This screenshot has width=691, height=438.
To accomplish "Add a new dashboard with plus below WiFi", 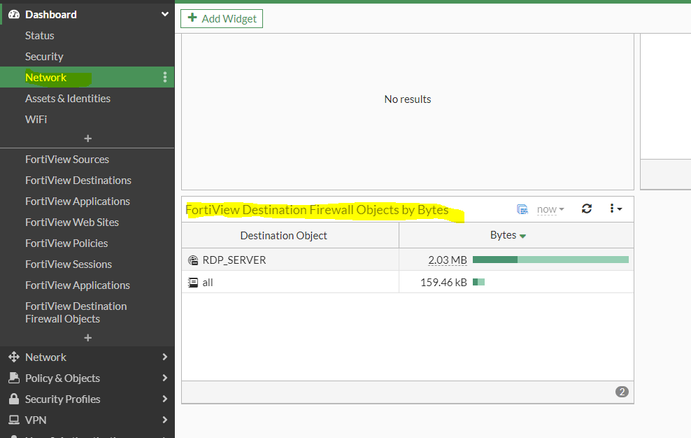I will (x=88, y=138).
